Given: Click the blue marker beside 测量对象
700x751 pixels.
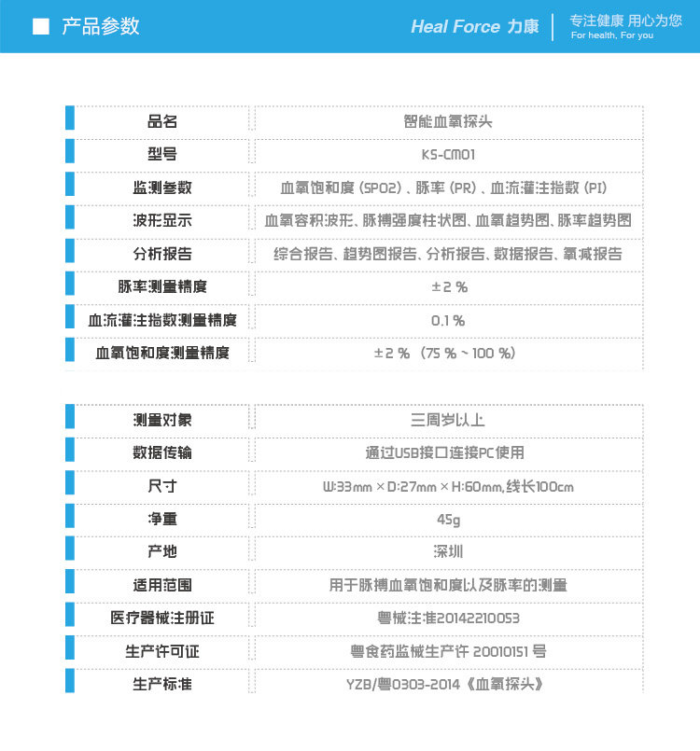Looking at the screenshot, I should 70,417.
